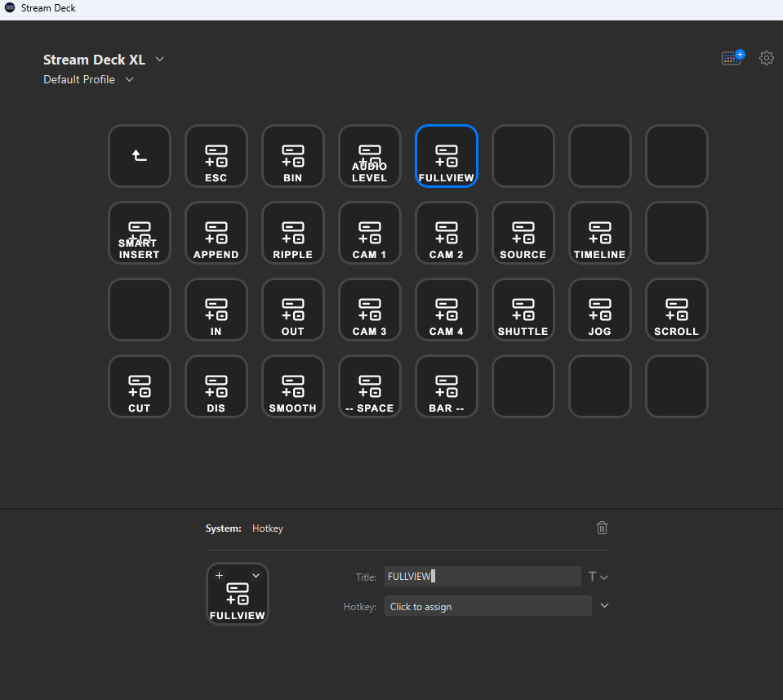Click the plus on the key icon preview
The image size is (783, 700).
click(219, 576)
